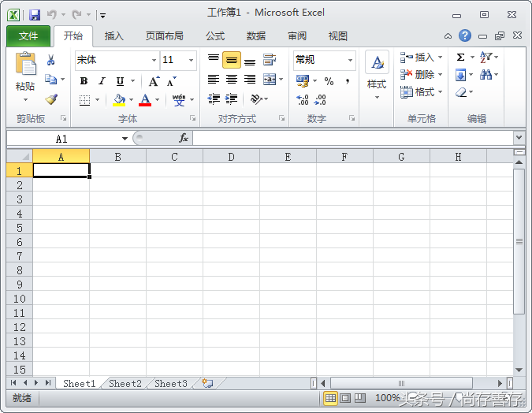Open the number format 常规 dropdown
Viewport: 532px width, 413px height.
[350, 60]
